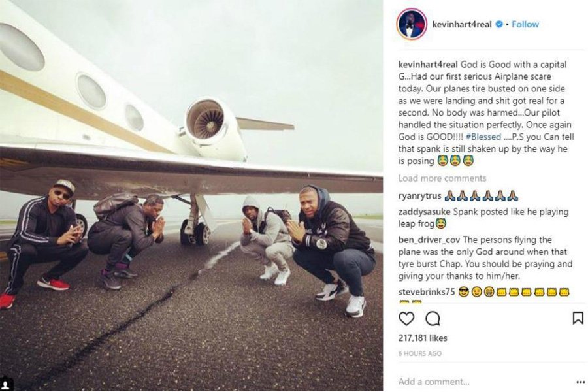Expand Load more comments

pyautogui.click(x=442, y=178)
